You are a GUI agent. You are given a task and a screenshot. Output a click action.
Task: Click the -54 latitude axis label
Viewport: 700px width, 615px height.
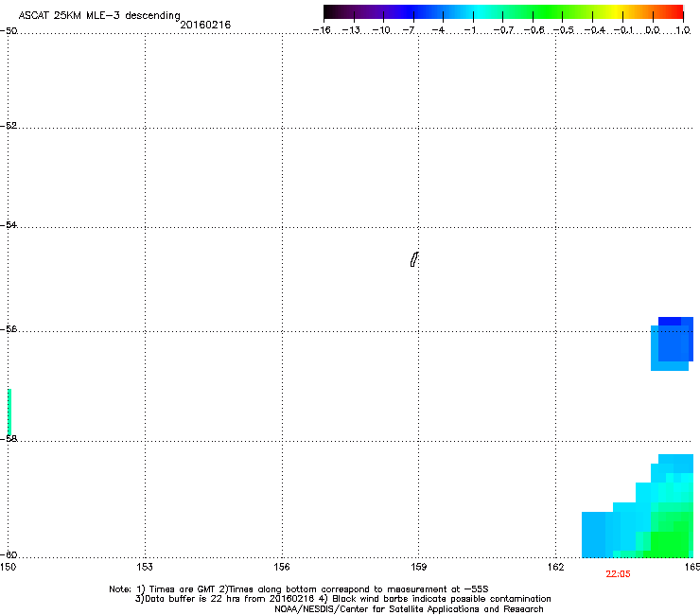9,224
